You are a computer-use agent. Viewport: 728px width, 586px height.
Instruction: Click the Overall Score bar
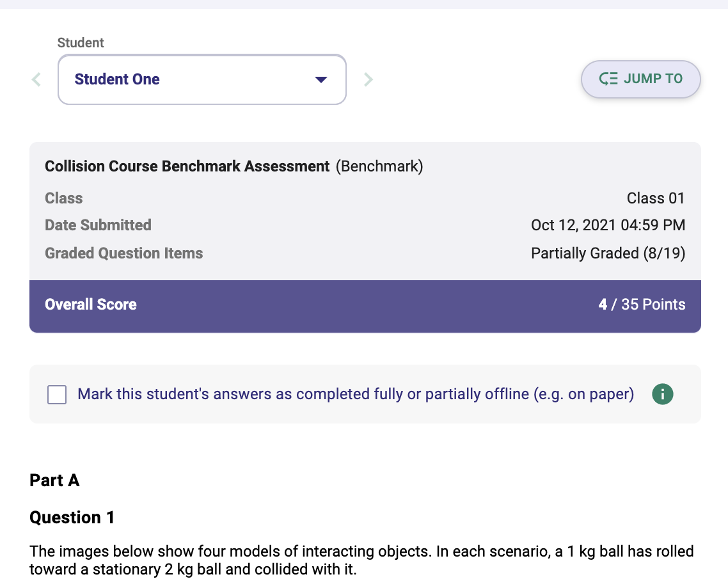click(365, 306)
